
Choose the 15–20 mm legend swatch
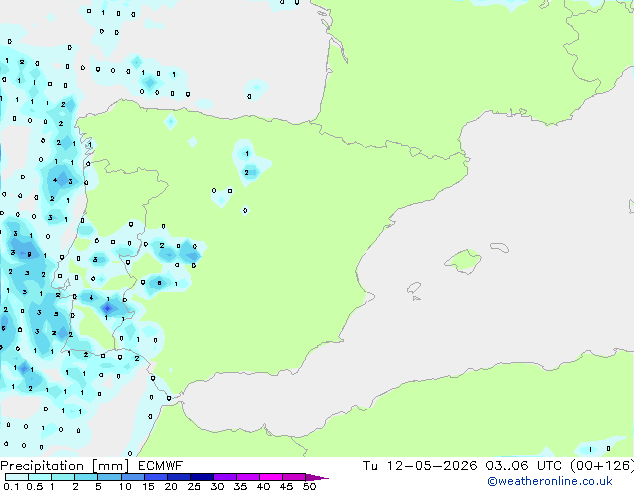(x=155, y=477)
